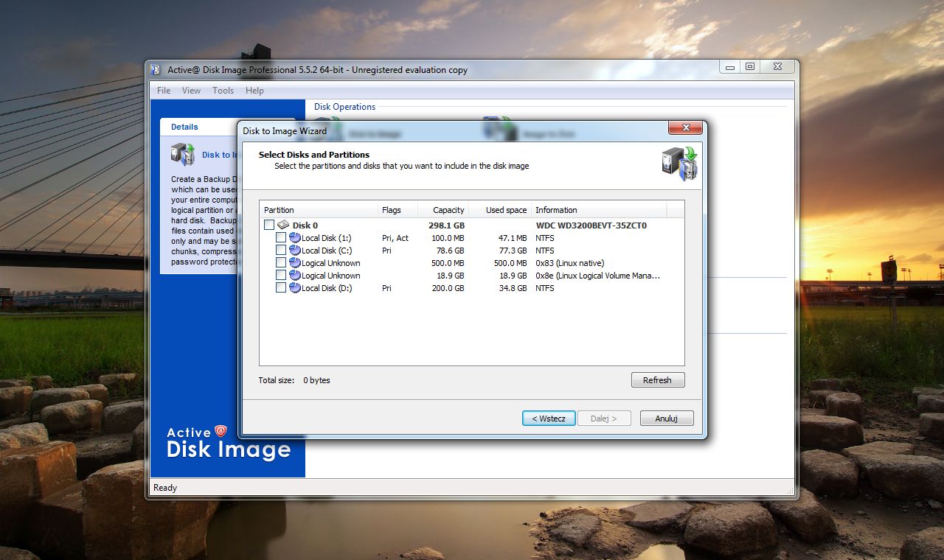
Task: Click the 47.1 MB used space value
Action: pyautogui.click(x=513, y=238)
